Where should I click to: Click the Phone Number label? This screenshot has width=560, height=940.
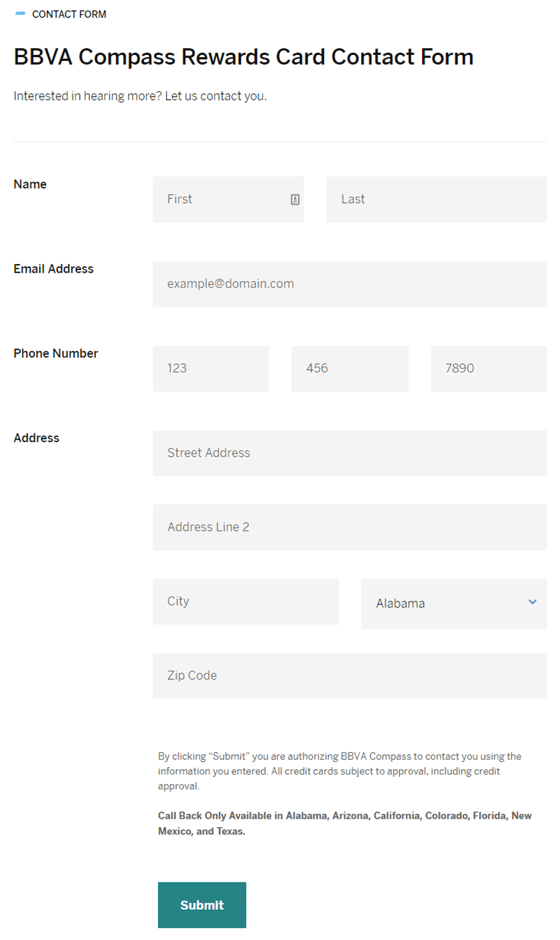[x=56, y=353]
